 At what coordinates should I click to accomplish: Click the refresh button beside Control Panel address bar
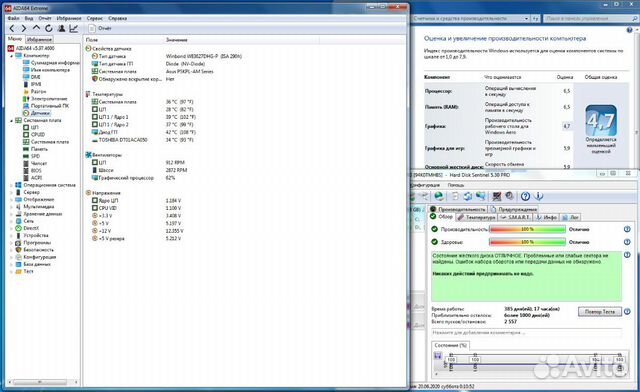pos(536,18)
